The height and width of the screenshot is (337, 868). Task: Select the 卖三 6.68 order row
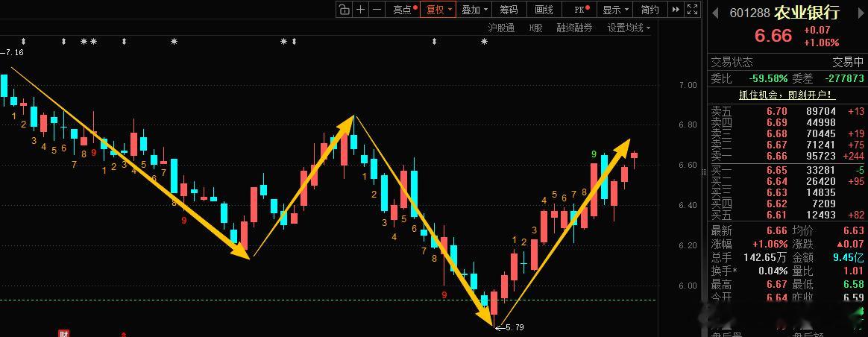pyautogui.click(x=787, y=133)
